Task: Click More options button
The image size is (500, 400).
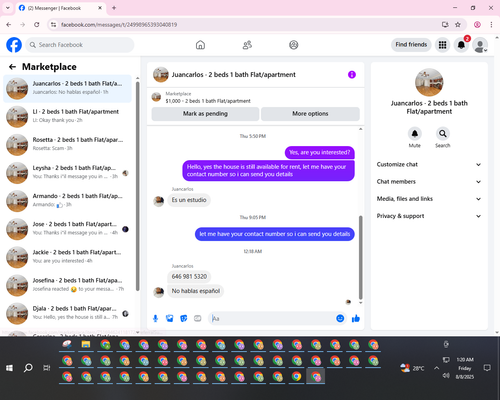Action: [310, 114]
